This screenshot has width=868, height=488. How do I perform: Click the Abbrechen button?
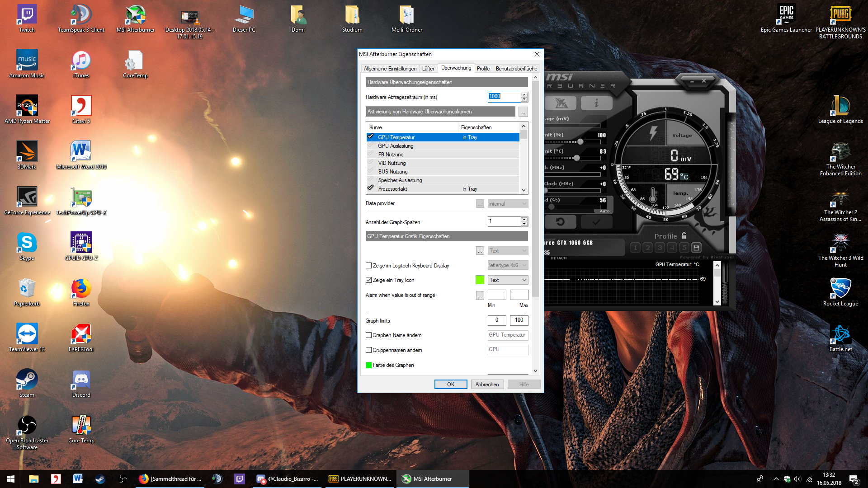tap(487, 385)
